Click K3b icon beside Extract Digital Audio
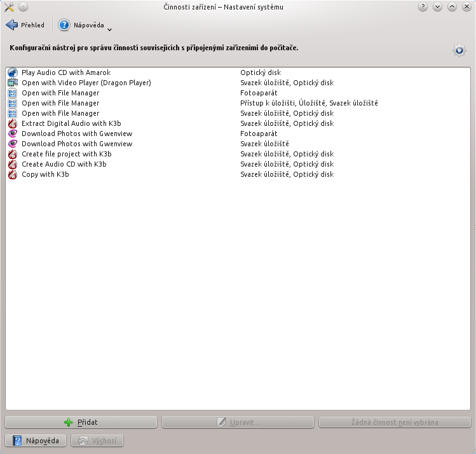The height and width of the screenshot is (454, 476). coord(13,123)
